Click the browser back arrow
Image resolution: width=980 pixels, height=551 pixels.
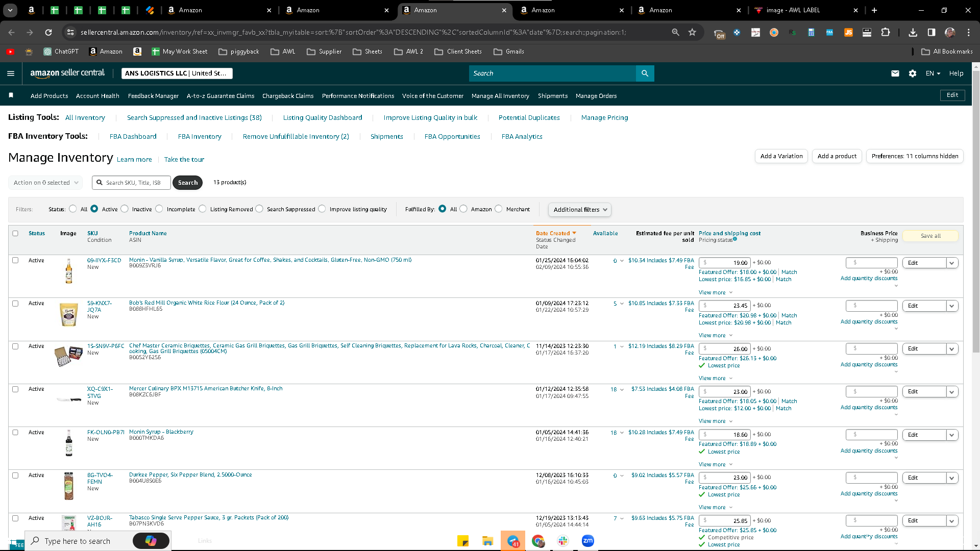coord(11,32)
